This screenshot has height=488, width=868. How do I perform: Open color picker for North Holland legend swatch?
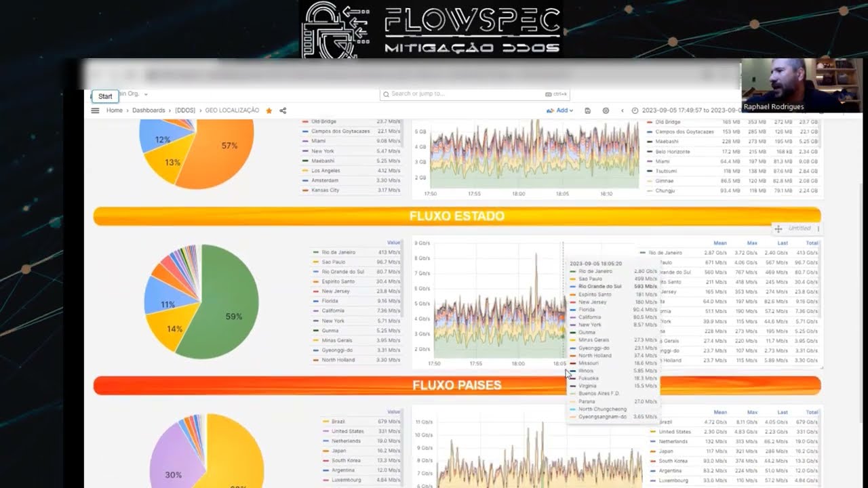click(x=316, y=360)
